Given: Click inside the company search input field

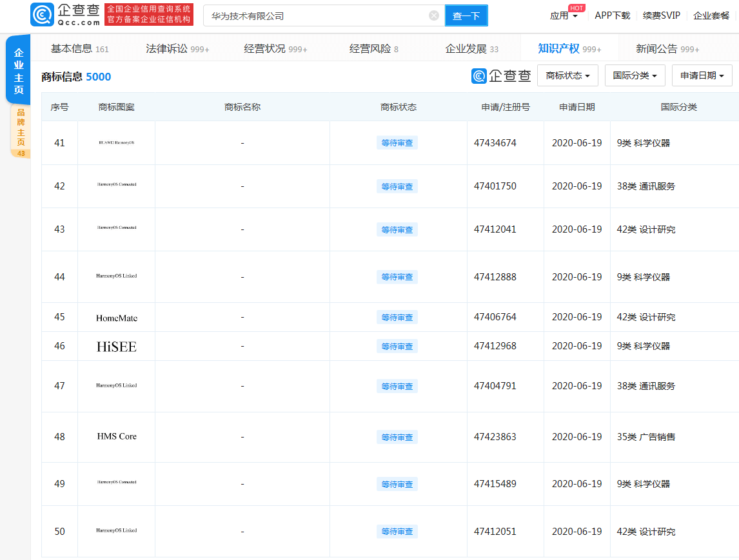Looking at the screenshot, I should click(x=310, y=15).
